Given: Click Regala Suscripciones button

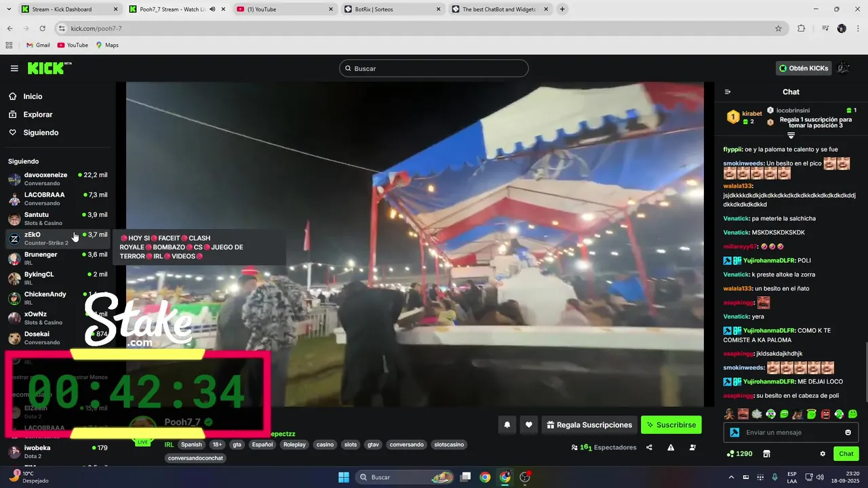Looking at the screenshot, I should tap(590, 425).
